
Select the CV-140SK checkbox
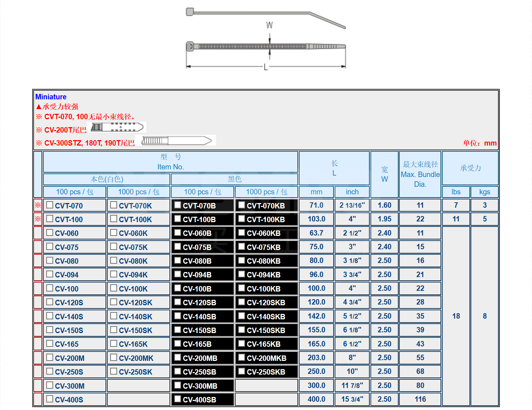tap(114, 316)
